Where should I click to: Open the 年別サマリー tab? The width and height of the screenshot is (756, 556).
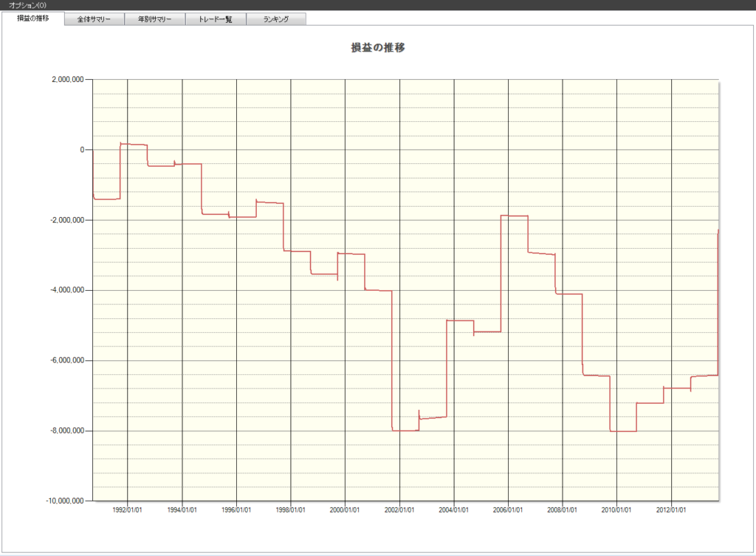155,19
